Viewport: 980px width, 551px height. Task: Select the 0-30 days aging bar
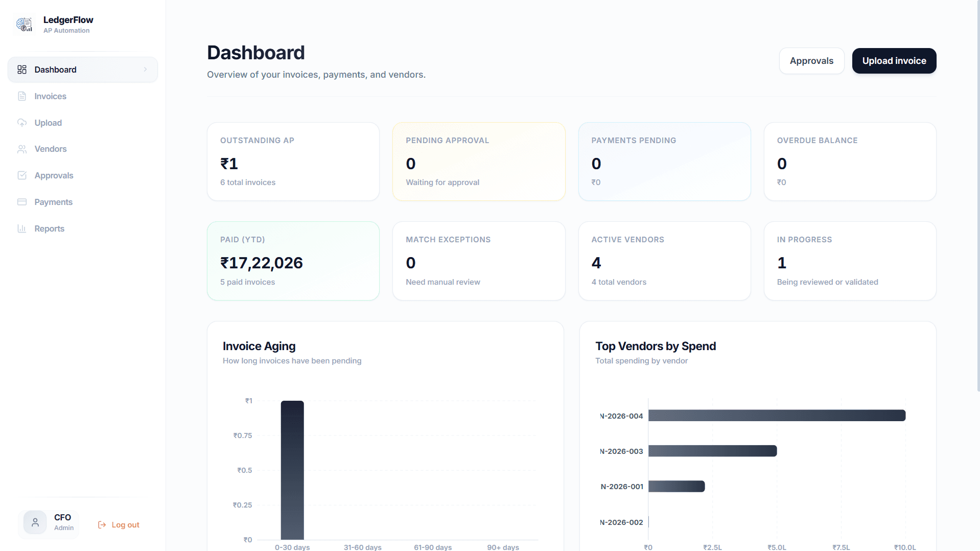292,470
